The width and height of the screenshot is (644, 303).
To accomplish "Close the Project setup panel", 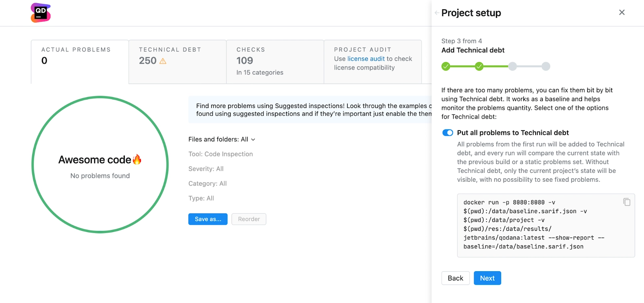I will [622, 12].
